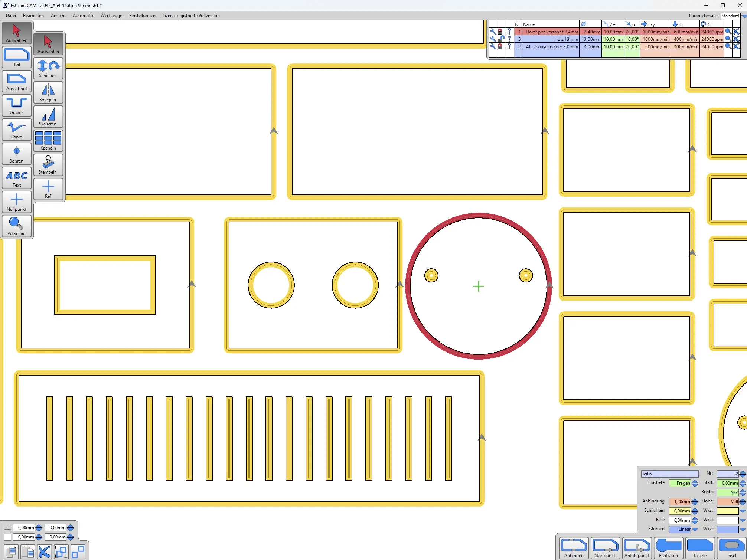Select the ABC Text tool

16,177
